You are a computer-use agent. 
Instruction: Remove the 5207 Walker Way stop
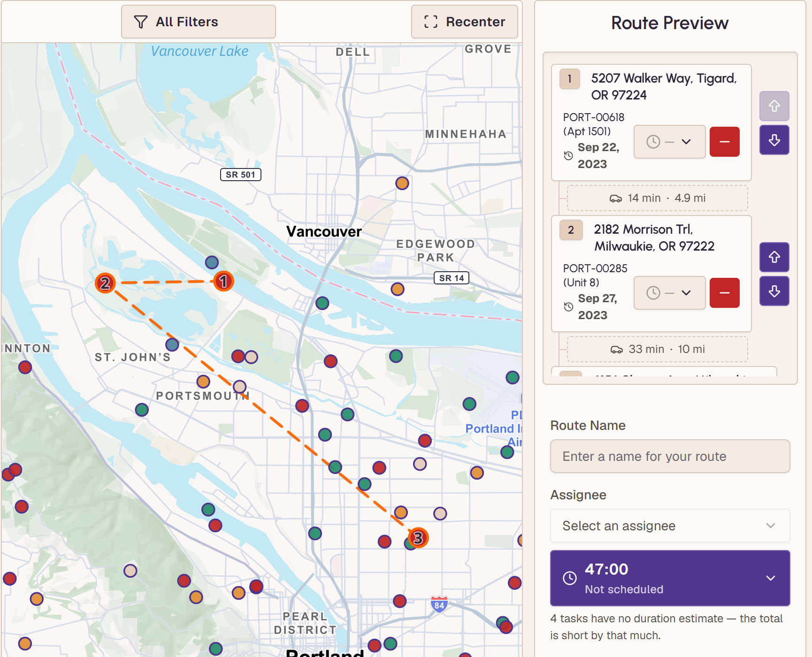724,142
